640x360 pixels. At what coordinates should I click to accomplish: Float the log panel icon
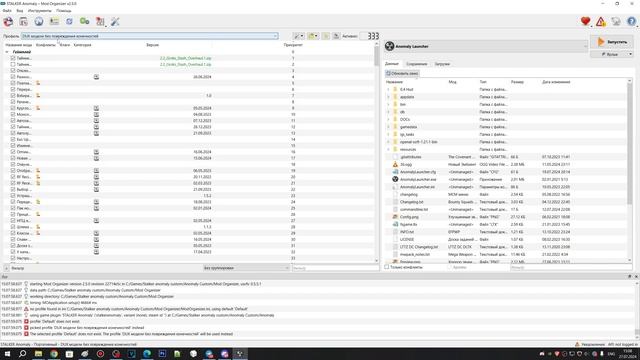630,276
